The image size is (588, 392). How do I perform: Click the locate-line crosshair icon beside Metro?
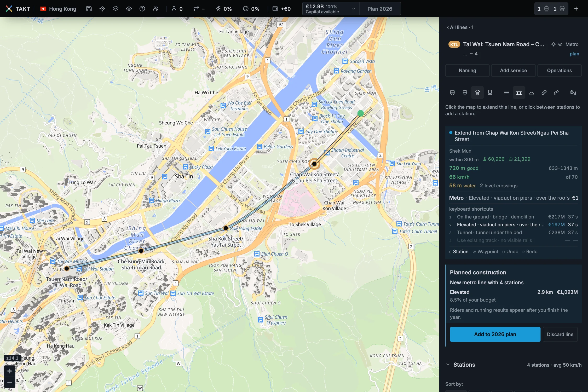[x=553, y=44]
